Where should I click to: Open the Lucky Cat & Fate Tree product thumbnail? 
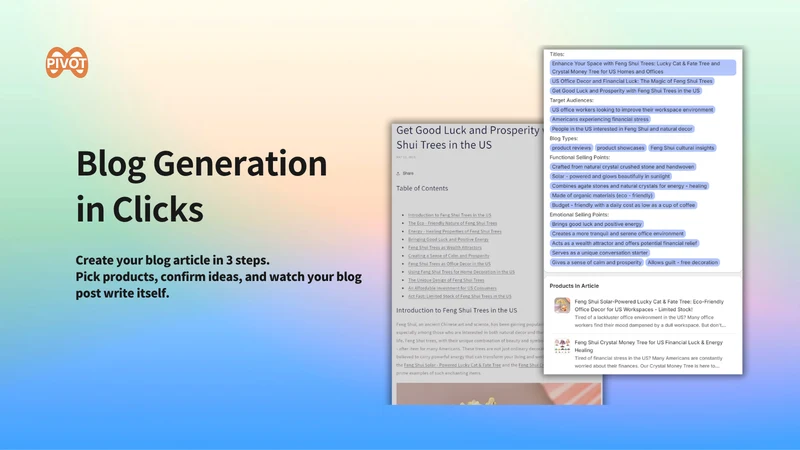click(x=562, y=305)
